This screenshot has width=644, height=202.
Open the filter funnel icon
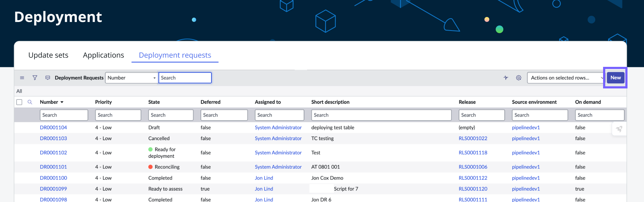35,78
